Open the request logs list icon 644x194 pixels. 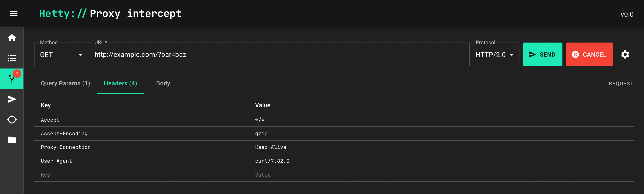point(12,58)
